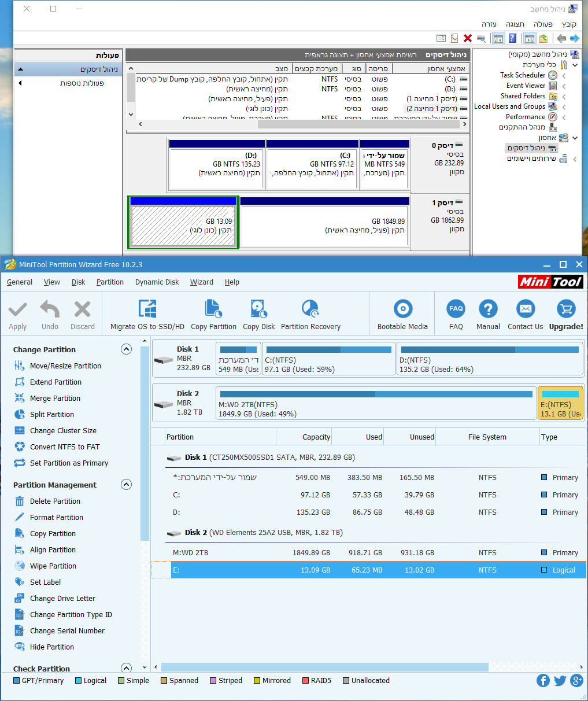Choose Extend Partition action
This screenshot has height=701, width=588.
[47, 382]
